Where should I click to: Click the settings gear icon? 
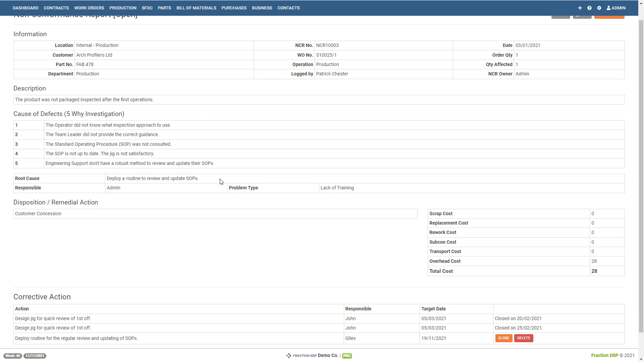pyautogui.click(x=599, y=8)
